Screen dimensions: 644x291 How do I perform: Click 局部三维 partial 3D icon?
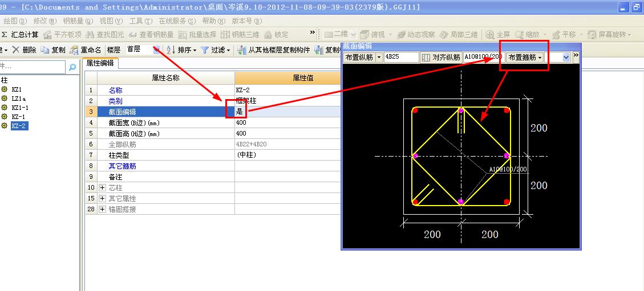coord(444,35)
